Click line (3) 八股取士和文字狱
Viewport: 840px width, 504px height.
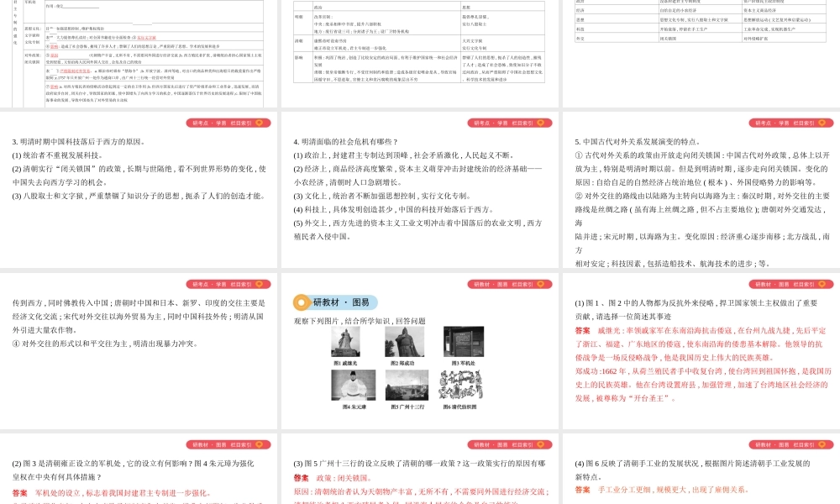coord(139,196)
